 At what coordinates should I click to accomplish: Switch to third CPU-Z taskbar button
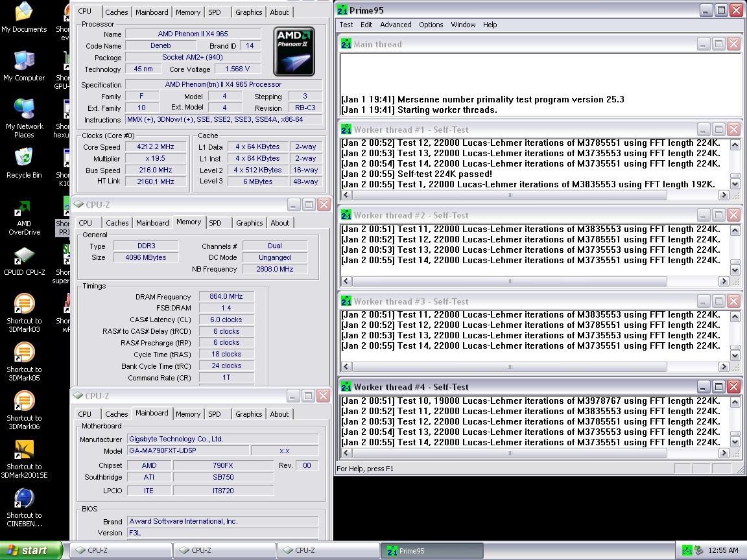coord(328,550)
